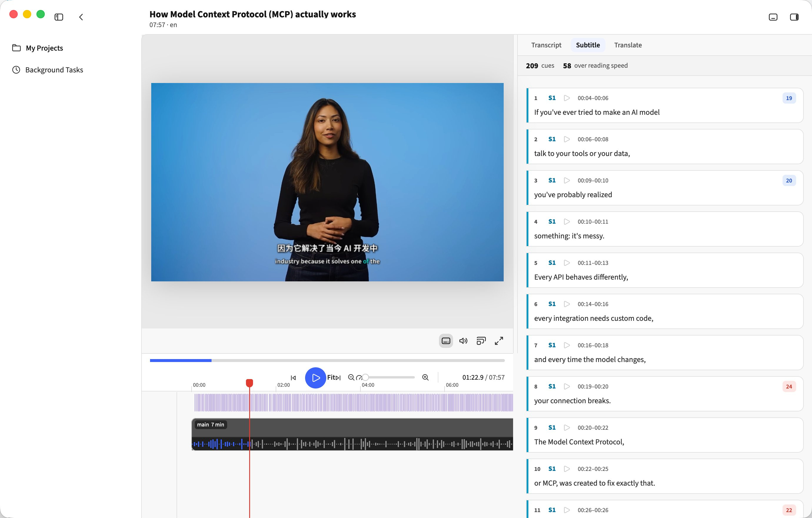Play cue 8 audio
The image size is (812, 518).
[x=567, y=386]
